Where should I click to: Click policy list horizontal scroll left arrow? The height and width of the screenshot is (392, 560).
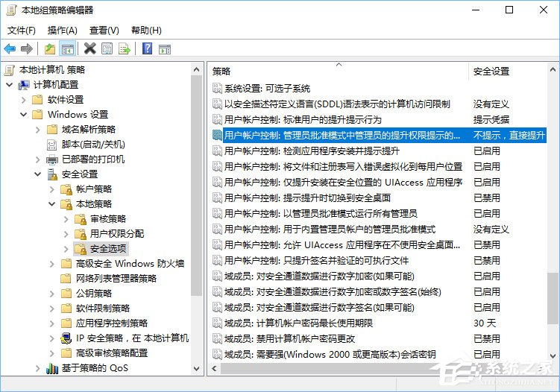214,368
